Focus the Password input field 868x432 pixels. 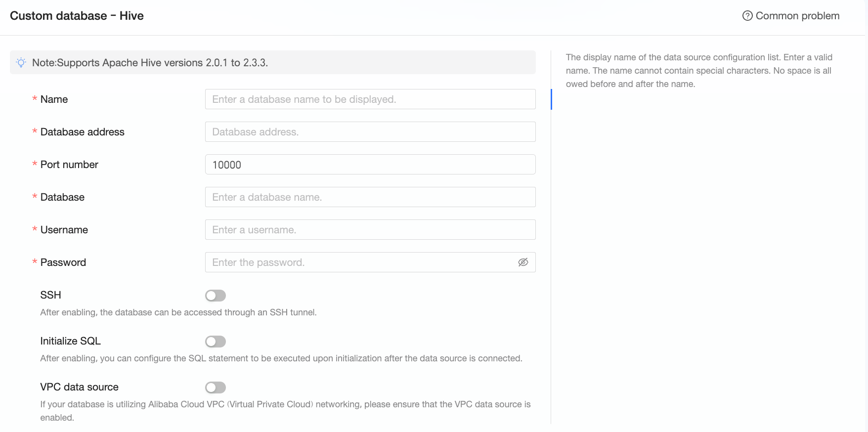click(361, 262)
